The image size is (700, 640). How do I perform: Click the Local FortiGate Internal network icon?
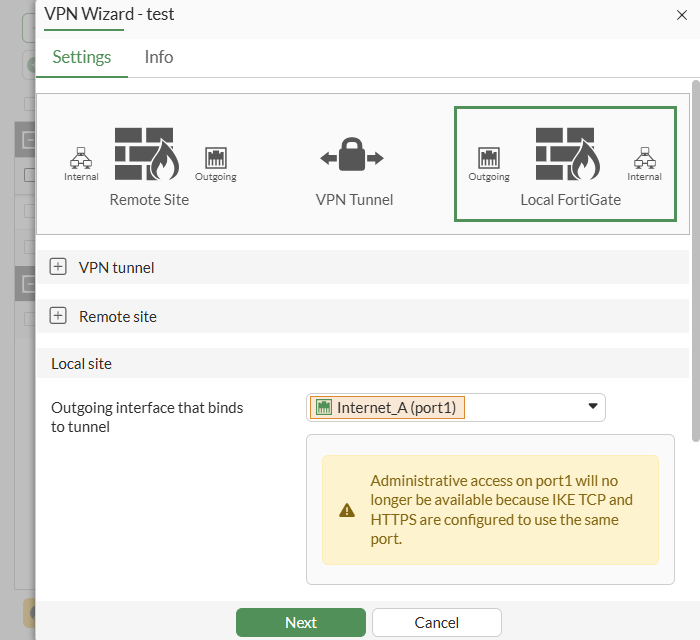(644, 158)
